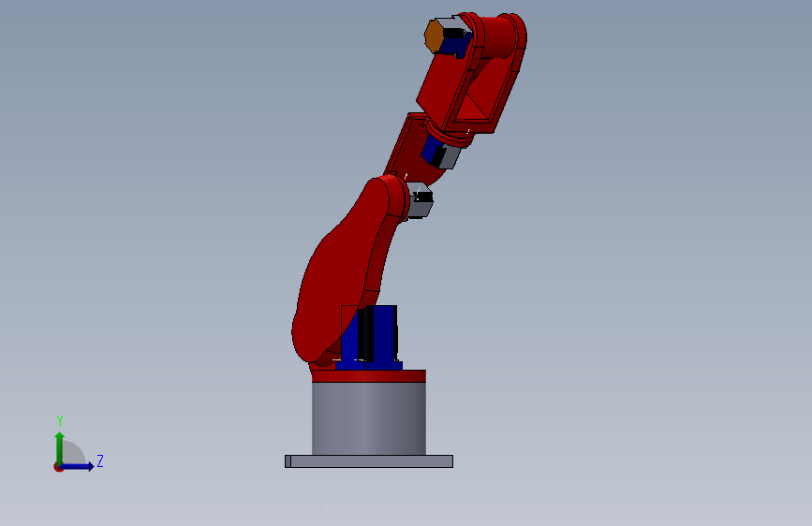Select the blue and gray motor on the forearm

[x=440, y=153]
